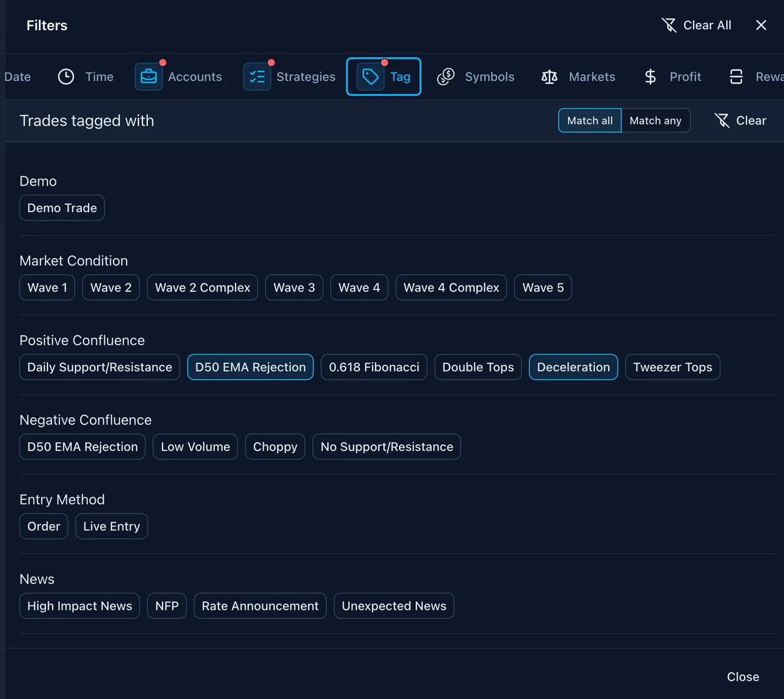Select the Low Volume tag
Viewport: 784px width, 699px height.
click(x=196, y=447)
